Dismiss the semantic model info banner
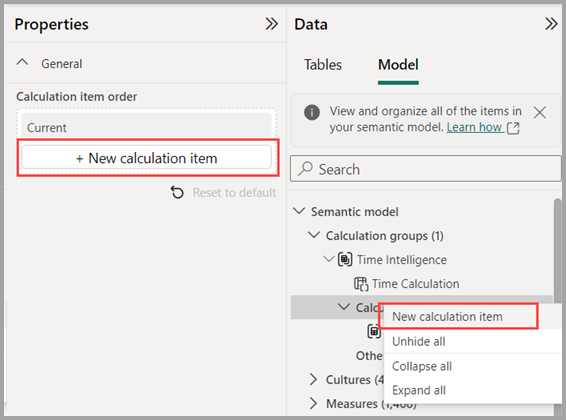The height and width of the screenshot is (420, 566). pyautogui.click(x=540, y=113)
